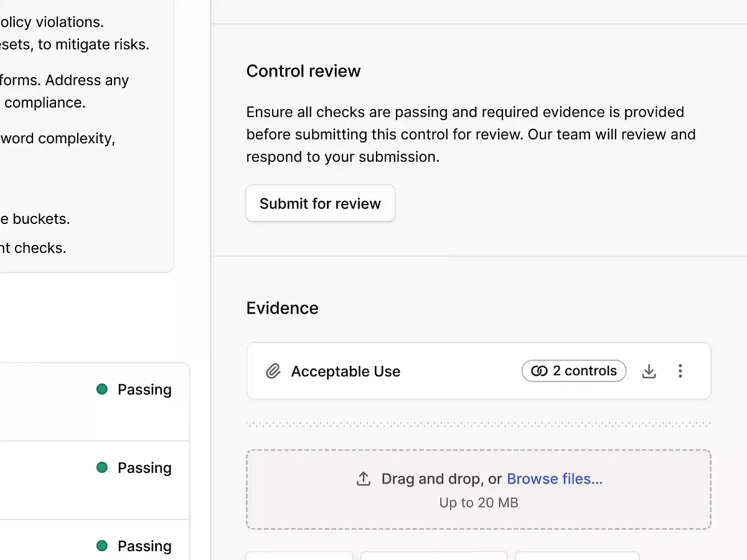Open the Acceptable Use evidence item
This screenshot has width=747, height=560.
click(345, 371)
